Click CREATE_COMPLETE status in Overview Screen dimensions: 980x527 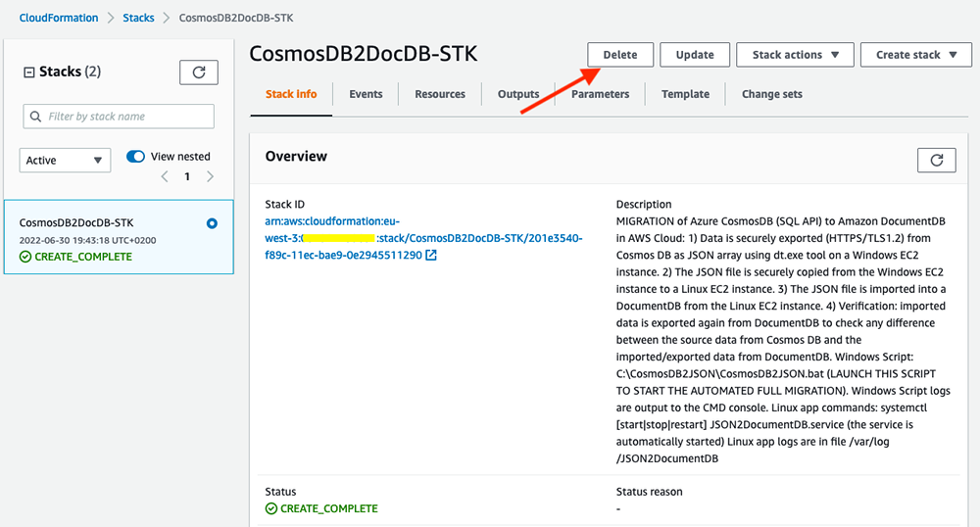[328, 508]
